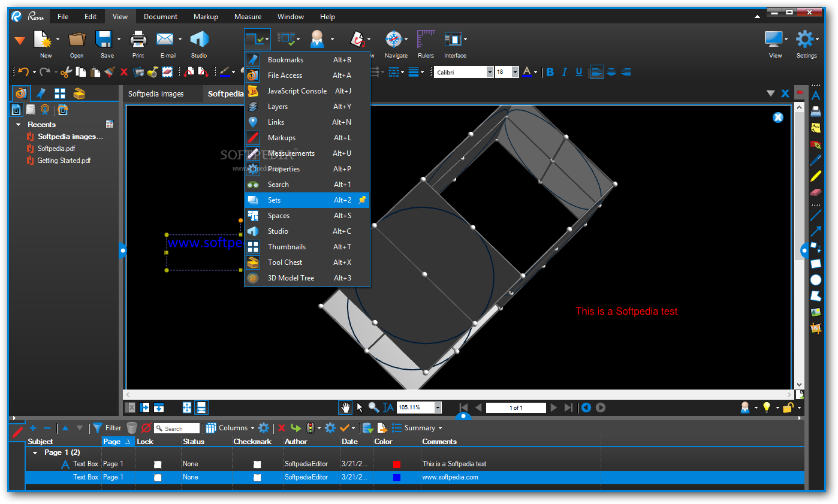Viewport: 838px width, 504px height.
Task: Click the Print icon
Action: (138, 40)
